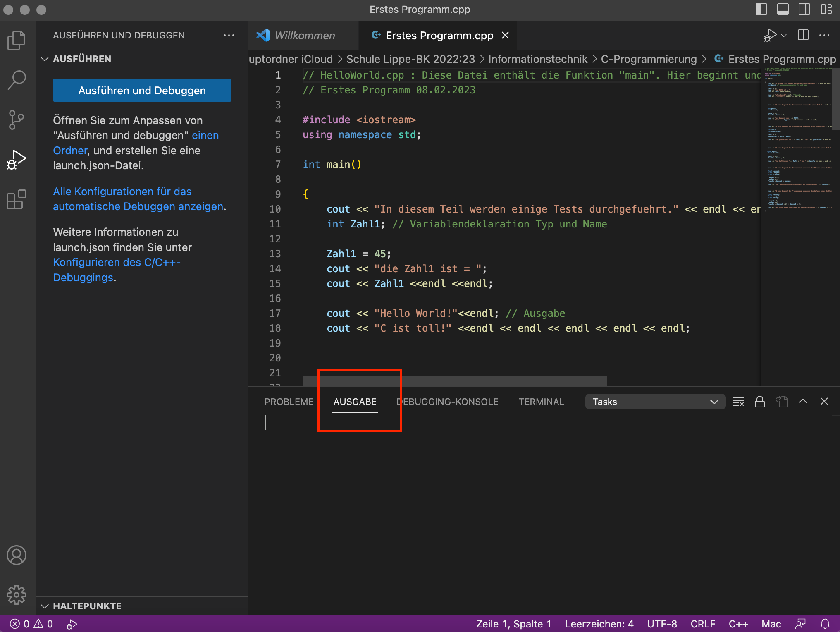Open the Tasks dropdown in the output panel
This screenshot has width=840, height=632.
point(655,401)
